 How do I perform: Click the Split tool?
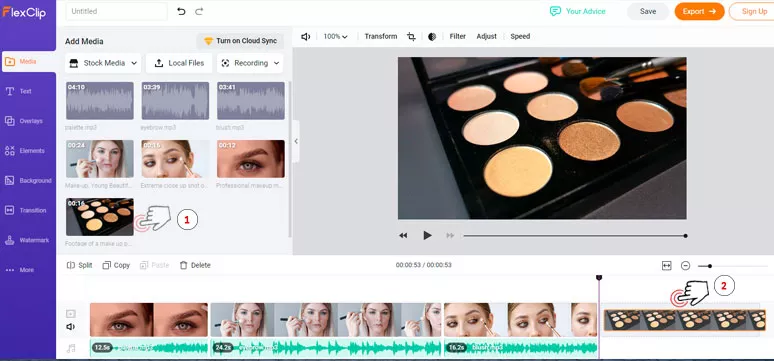79,265
